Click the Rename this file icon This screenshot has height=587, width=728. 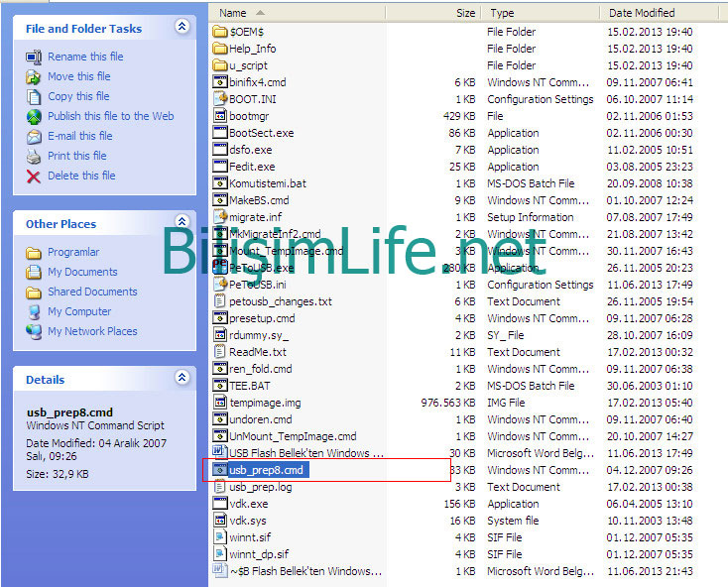tap(34, 58)
